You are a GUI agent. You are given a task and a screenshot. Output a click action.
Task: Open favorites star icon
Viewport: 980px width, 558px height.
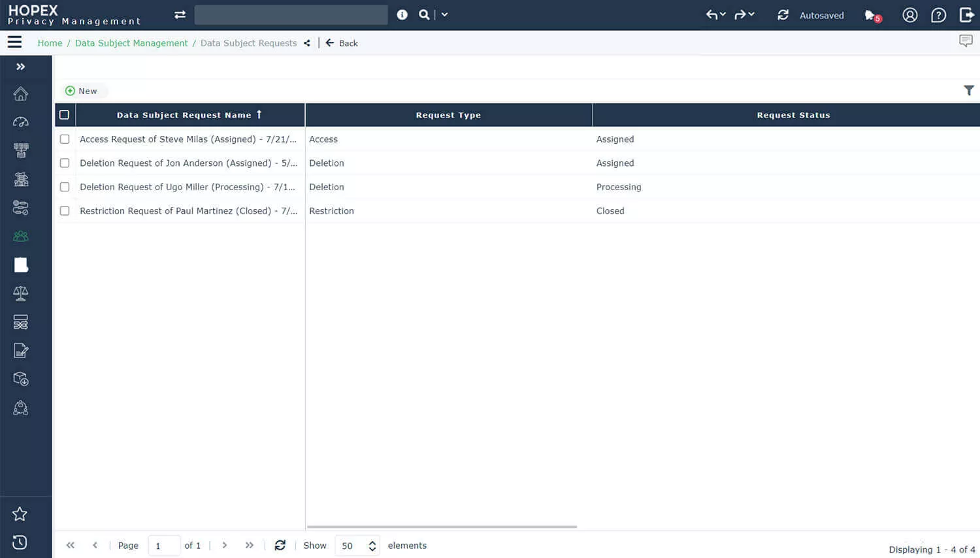tap(20, 514)
